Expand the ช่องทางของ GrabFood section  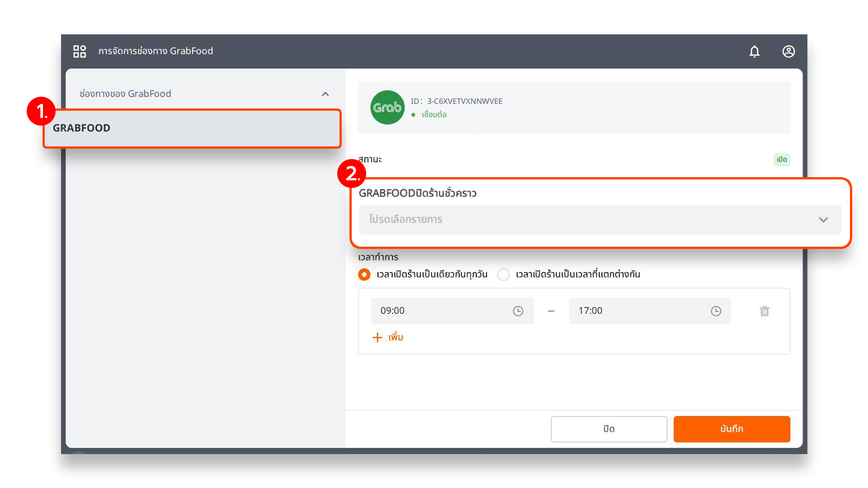coord(326,94)
